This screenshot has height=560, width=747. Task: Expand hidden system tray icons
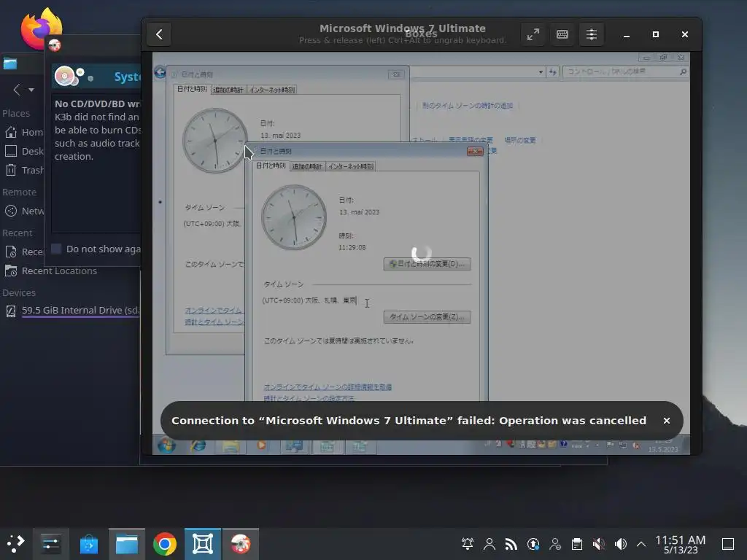tap(641, 544)
